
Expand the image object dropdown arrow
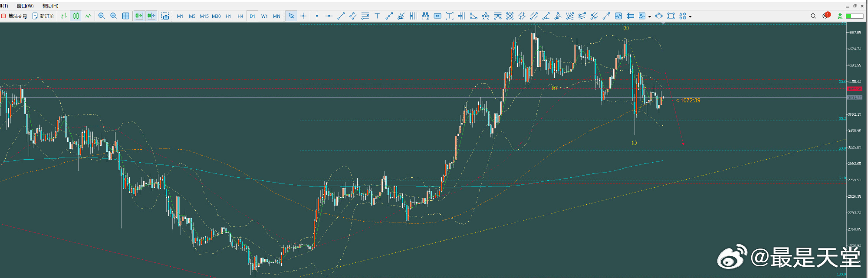tap(650, 16)
